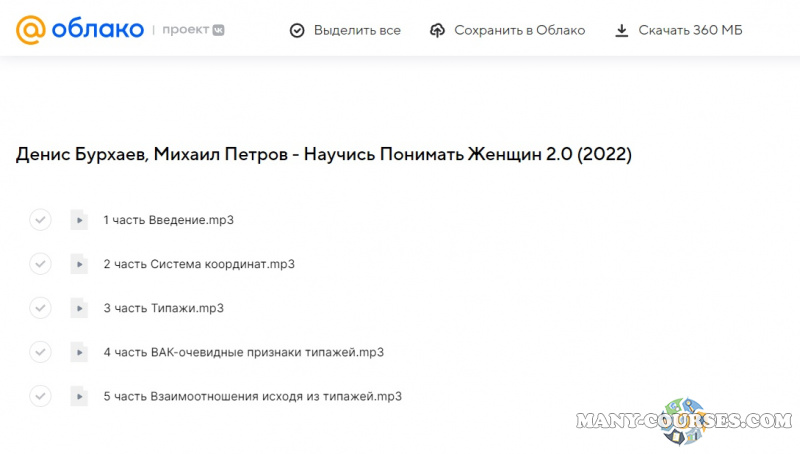This screenshot has height=454, width=800.
Task: Click the Облако @ logo icon
Action: [x=30, y=30]
